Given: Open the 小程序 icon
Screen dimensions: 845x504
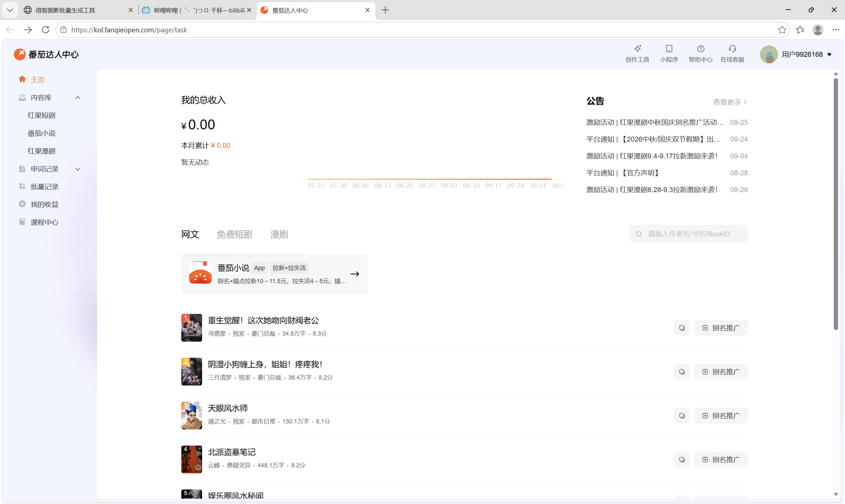Looking at the screenshot, I should 669,53.
